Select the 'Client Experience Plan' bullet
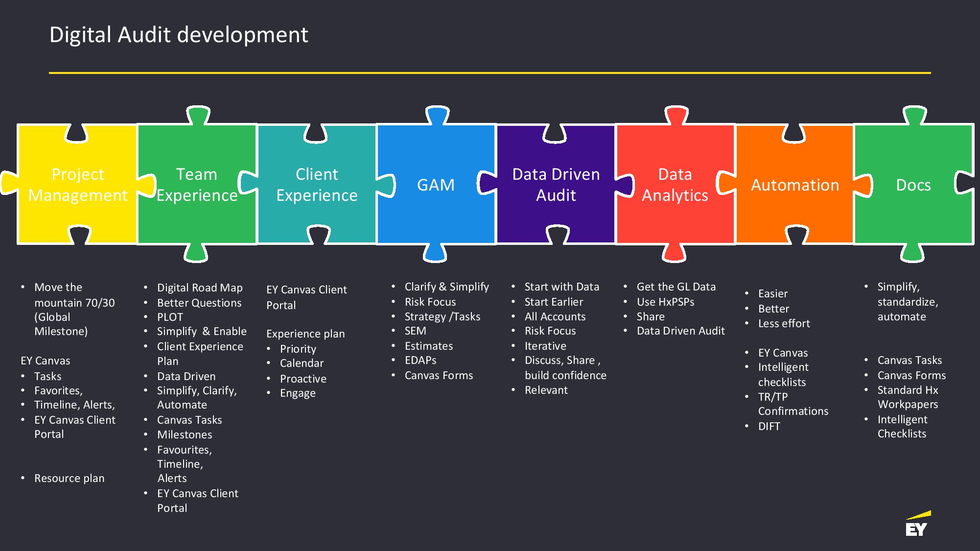Image resolution: width=980 pixels, height=551 pixels. [200, 354]
